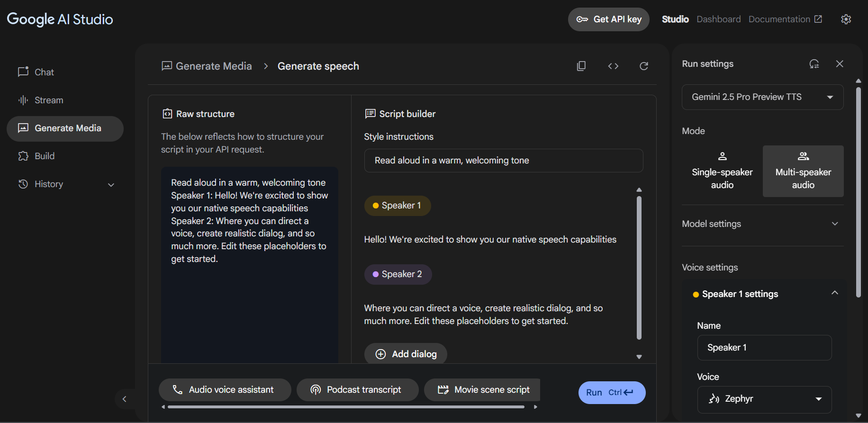Click the Get code icon
Screen dimensions: 868x423
(x=613, y=66)
